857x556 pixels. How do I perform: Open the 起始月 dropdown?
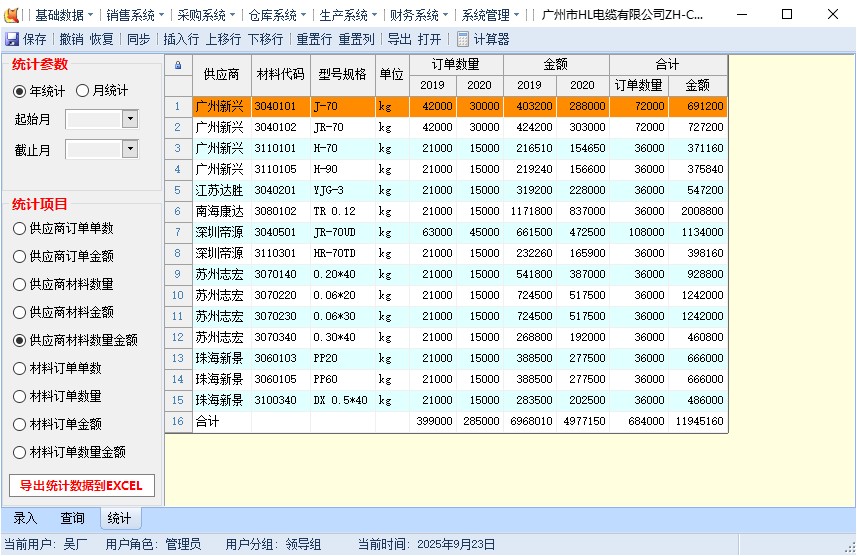130,119
